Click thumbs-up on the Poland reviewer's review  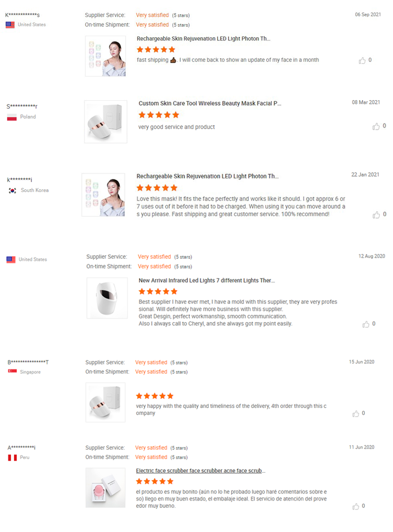(x=376, y=126)
